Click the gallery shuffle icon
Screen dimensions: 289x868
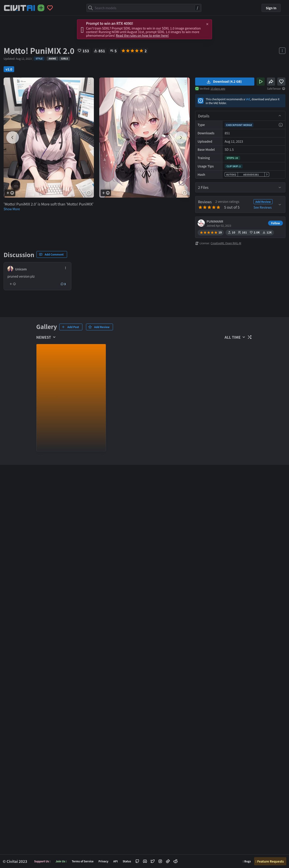(x=250, y=337)
